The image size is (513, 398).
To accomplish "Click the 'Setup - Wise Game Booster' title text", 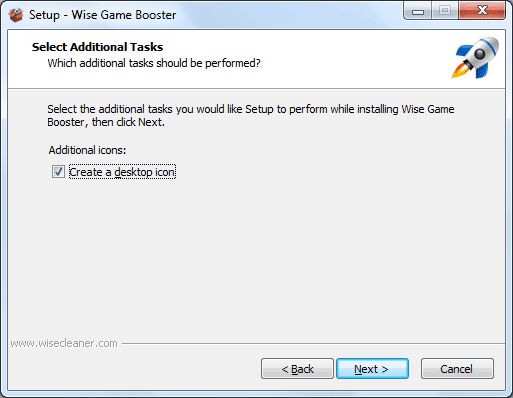I will (103, 15).
